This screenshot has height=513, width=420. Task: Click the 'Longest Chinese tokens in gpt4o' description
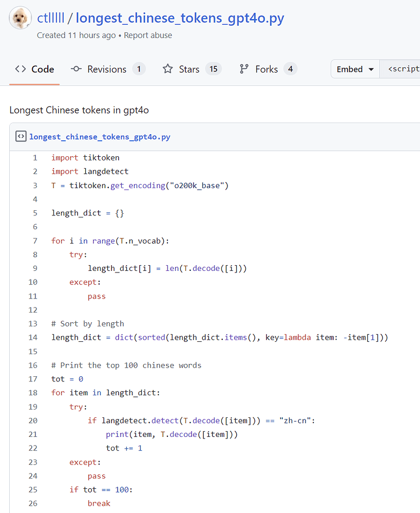[79, 110]
